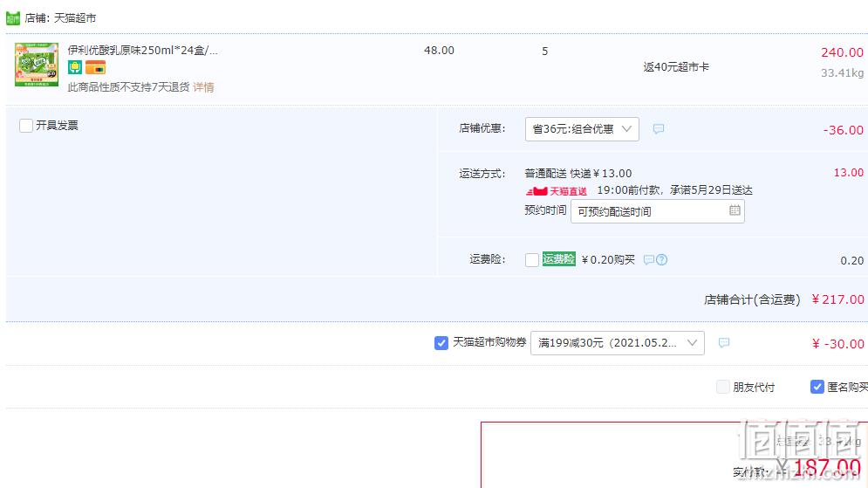Open the question-mark help icon for 运费险
The width and height of the screenshot is (868, 488).
click(661, 260)
